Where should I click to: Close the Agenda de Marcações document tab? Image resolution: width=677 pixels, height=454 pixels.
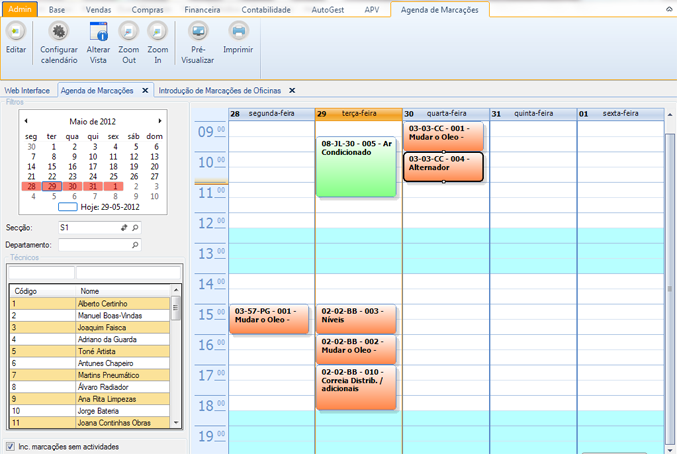(x=145, y=90)
